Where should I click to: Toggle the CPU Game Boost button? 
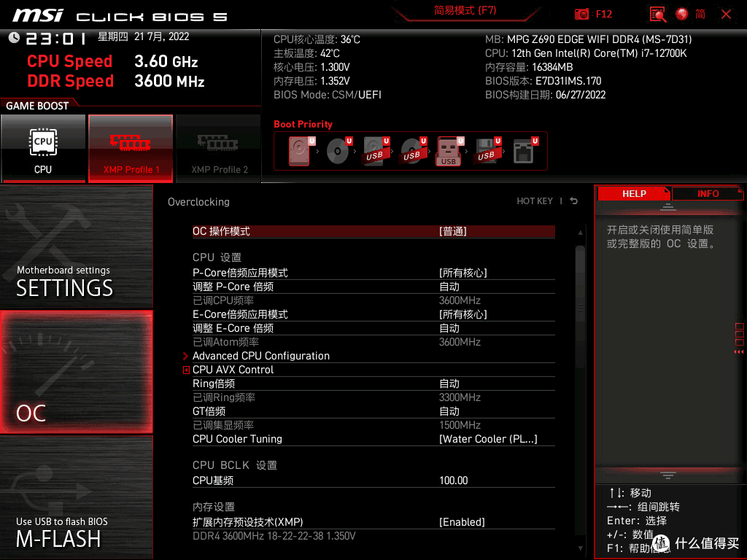pos(43,148)
